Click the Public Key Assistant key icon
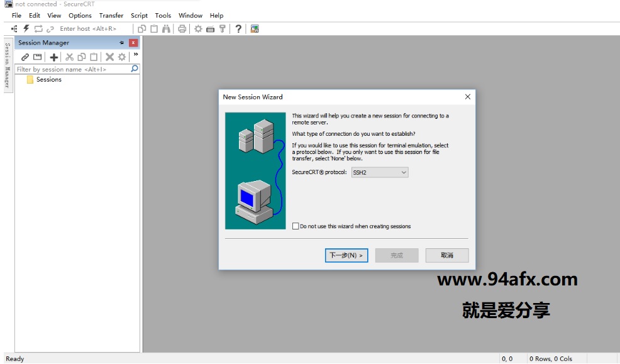 pos(222,29)
